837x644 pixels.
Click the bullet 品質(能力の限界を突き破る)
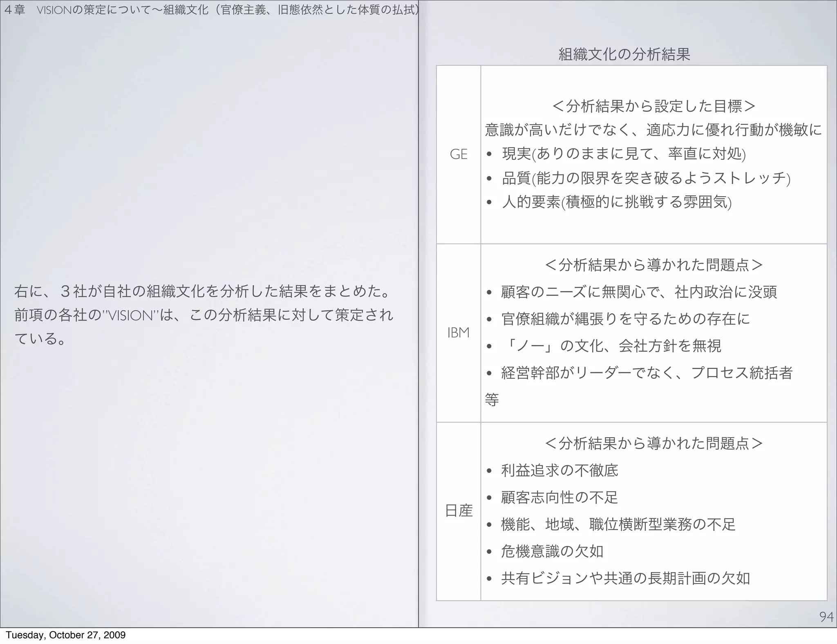tap(646, 178)
